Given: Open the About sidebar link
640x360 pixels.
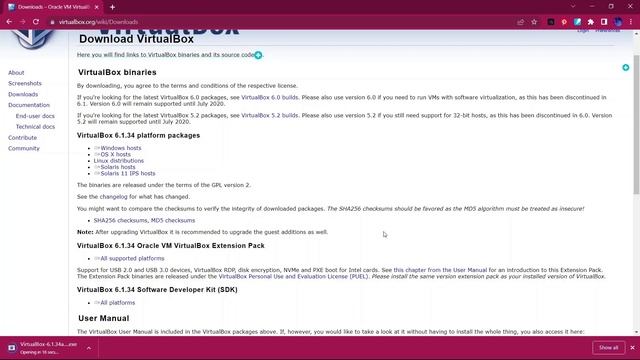Looking at the screenshot, I should [x=16, y=73].
